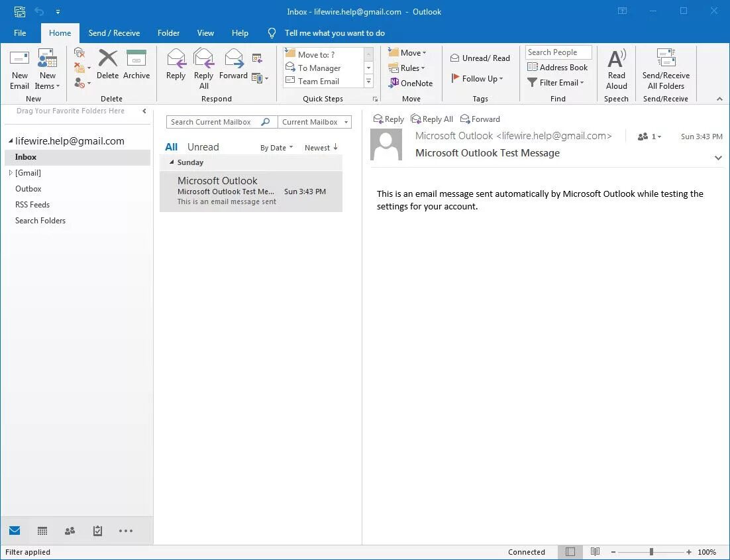
Task: Collapse the Sunday group
Action: pos(172,162)
